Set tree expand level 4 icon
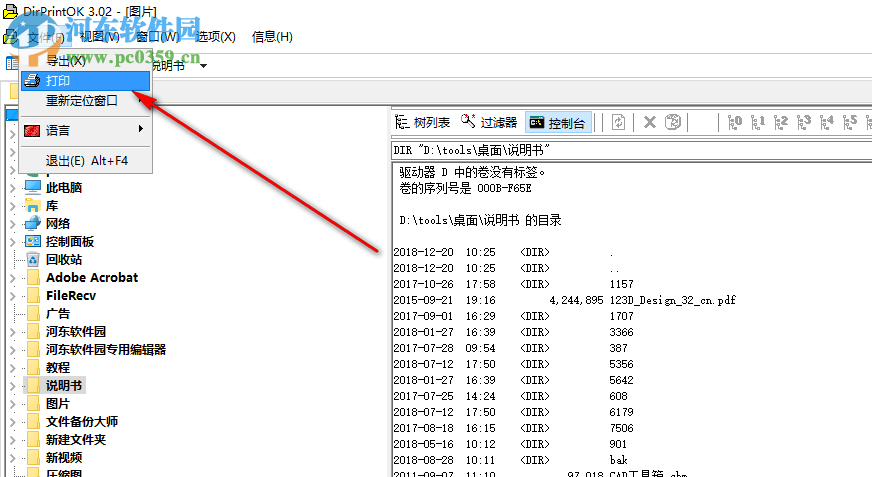 click(827, 122)
